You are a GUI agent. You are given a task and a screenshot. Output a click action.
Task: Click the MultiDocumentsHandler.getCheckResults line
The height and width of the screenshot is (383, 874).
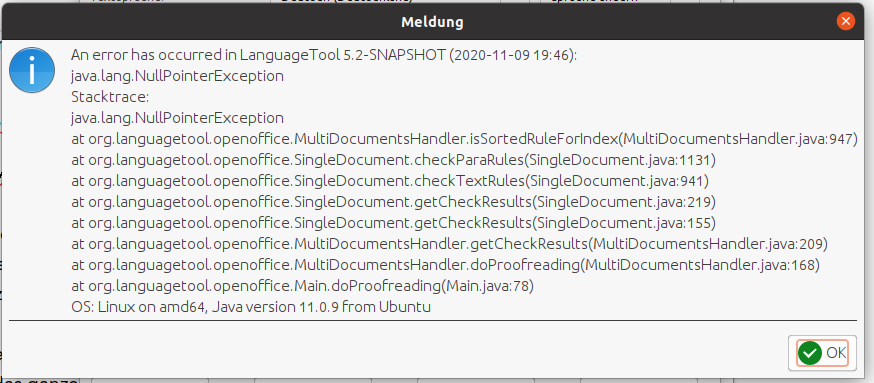pos(450,244)
